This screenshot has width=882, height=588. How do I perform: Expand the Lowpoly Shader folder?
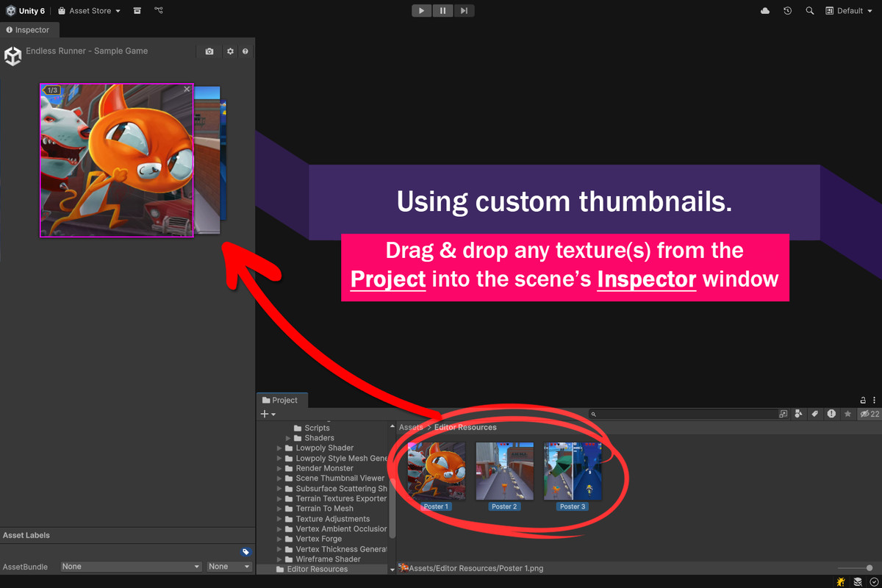279,448
